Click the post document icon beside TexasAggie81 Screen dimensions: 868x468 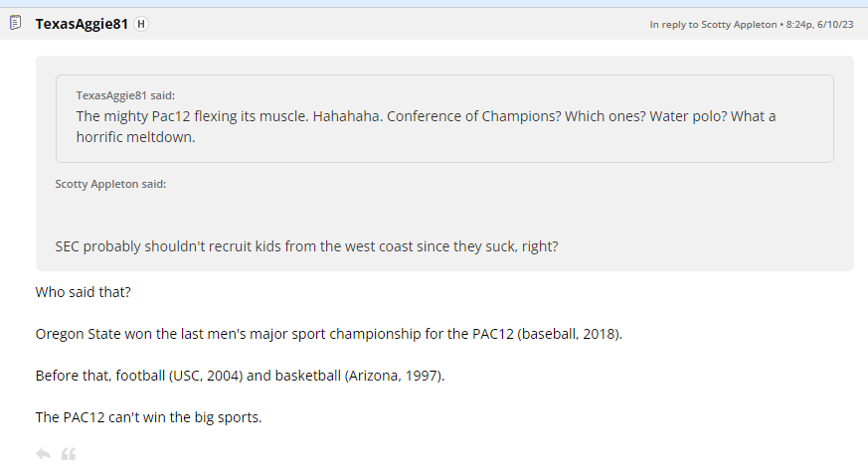(x=16, y=23)
